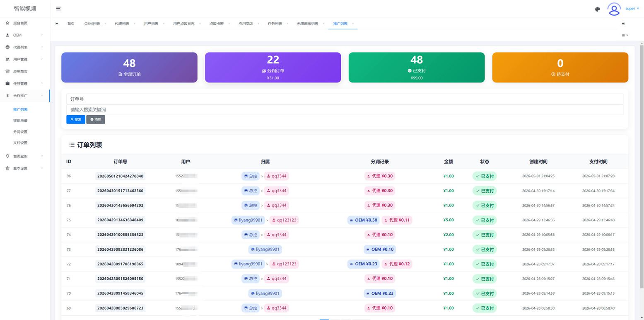Viewport: 644px width, 320px height.
Task: Expand the OEM sidebar menu
Action: point(25,35)
